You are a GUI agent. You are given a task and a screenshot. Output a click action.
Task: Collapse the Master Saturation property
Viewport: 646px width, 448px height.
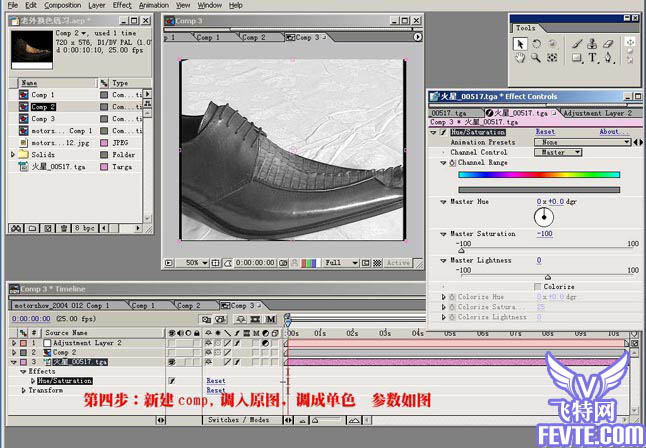pyautogui.click(x=443, y=234)
